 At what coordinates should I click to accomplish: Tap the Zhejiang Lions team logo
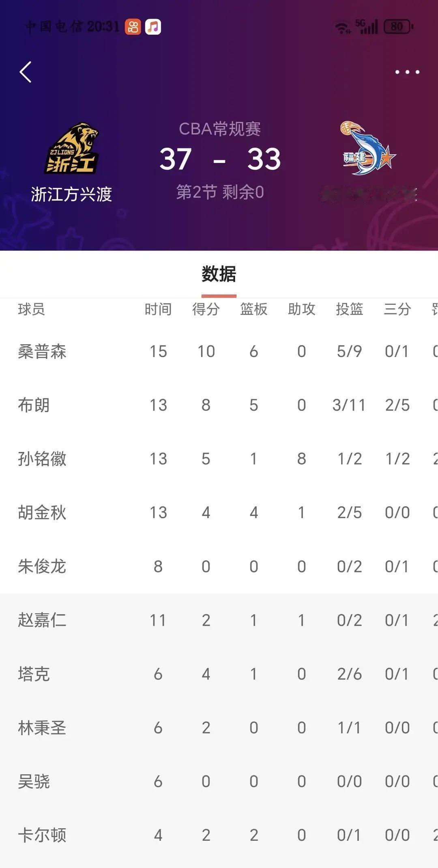pyautogui.click(x=72, y=149)
